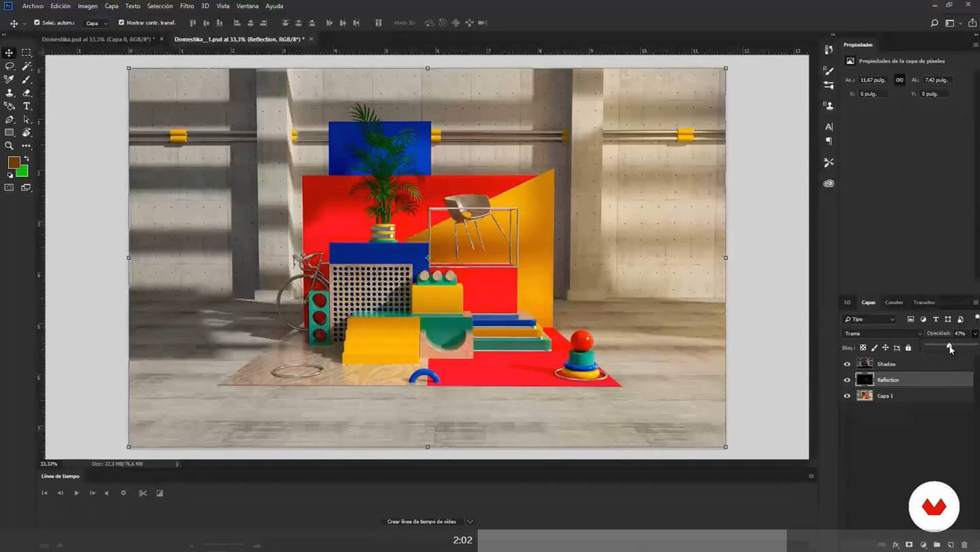
Task: Open the Filtro menu
Action: 186,6
